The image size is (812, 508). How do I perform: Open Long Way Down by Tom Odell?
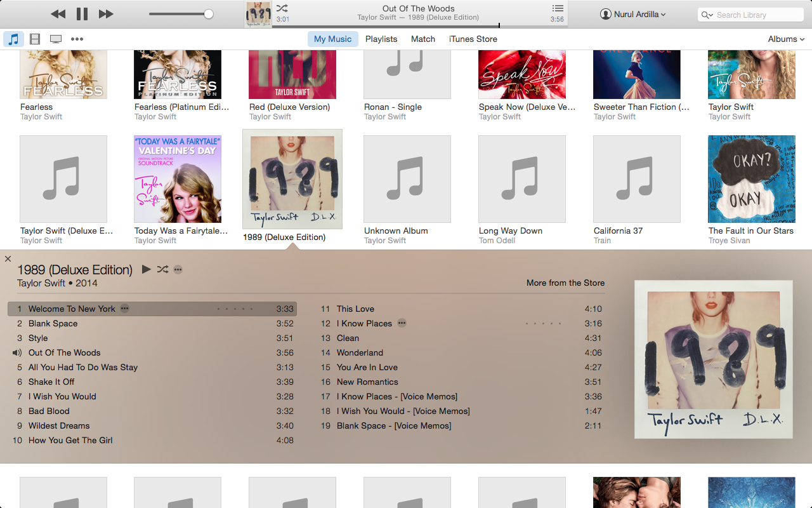(522, 179)
